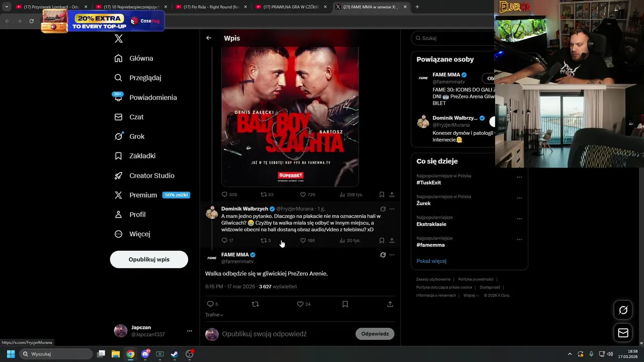The height and width of the screenshot is (362, 644).
Task: Repost Dominik's tweet with 3 reposts
Action: 266,240
